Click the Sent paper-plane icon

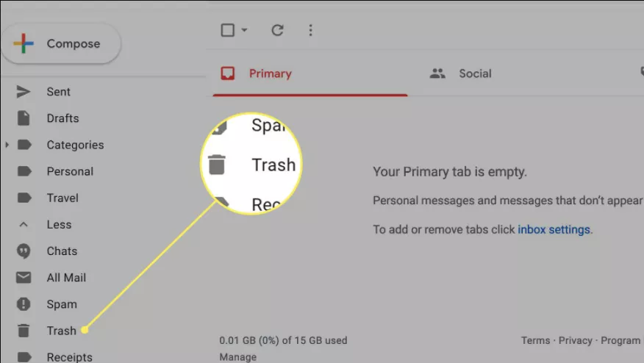pos(24,92)
